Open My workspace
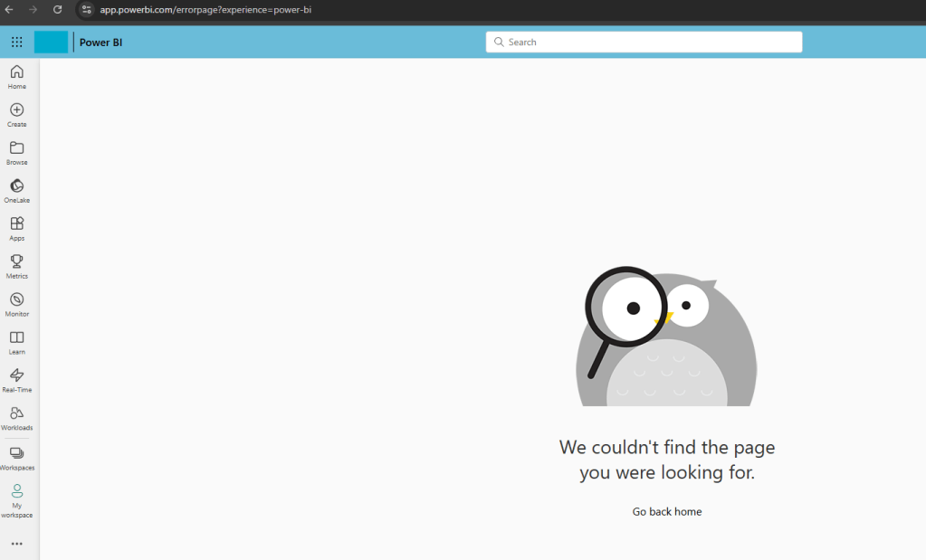Viewport: 926px width, 560px height. click(x=16, y=501)
